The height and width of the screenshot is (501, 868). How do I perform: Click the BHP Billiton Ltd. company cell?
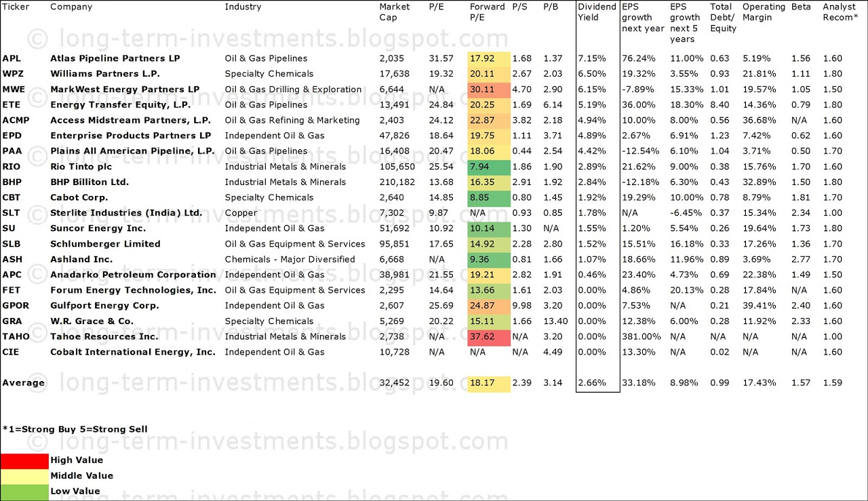coord(90,182)
